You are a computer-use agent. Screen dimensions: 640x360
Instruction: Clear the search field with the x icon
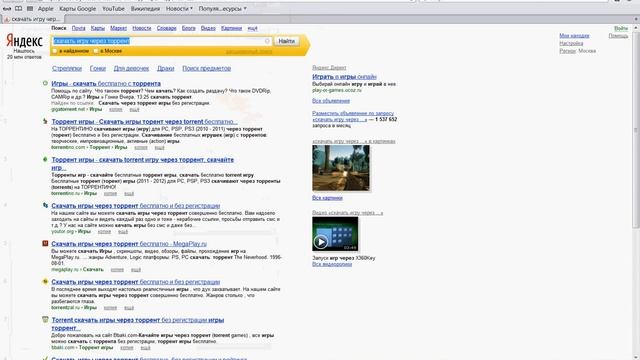click(267, 41)
